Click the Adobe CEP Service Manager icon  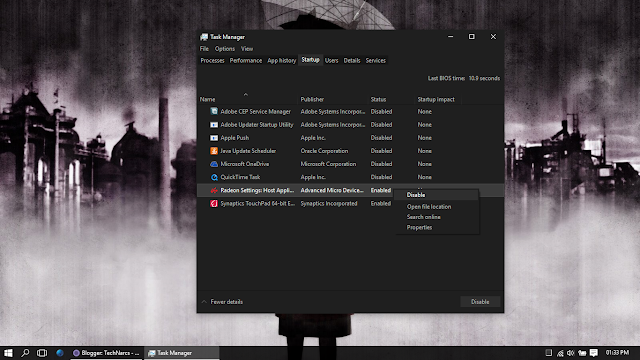[214, 111]
